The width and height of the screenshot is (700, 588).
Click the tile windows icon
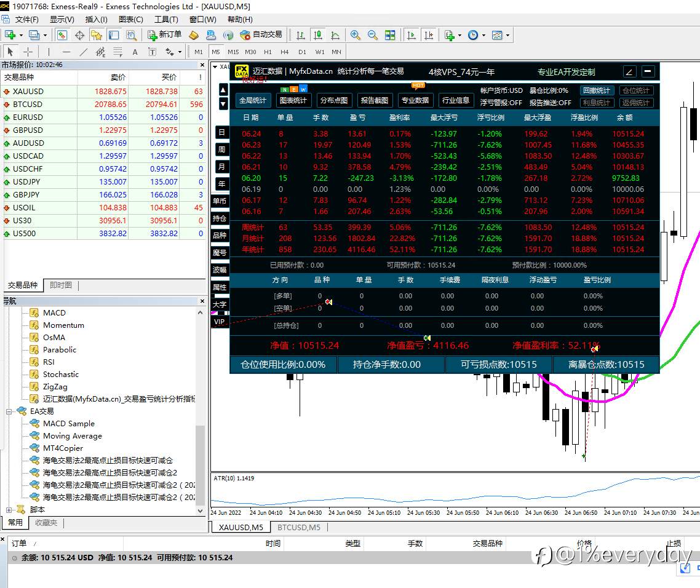coord(390,35)
